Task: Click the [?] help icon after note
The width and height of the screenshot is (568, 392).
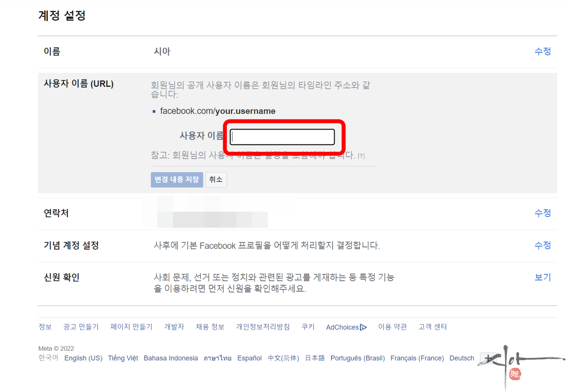Action: (x=361, y=156)
